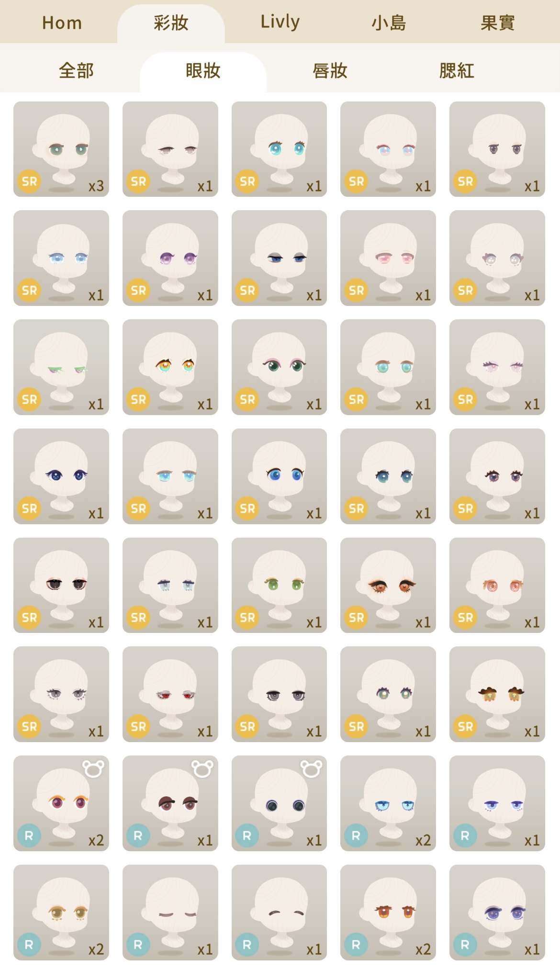Select the 全部 filter tab
560x970 pixels.
click(76, 71)
